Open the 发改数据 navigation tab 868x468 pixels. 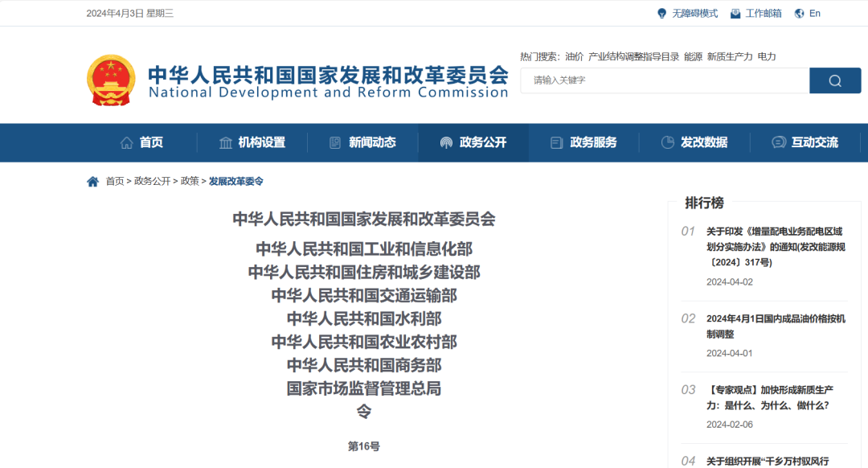(x=694, y=142)
